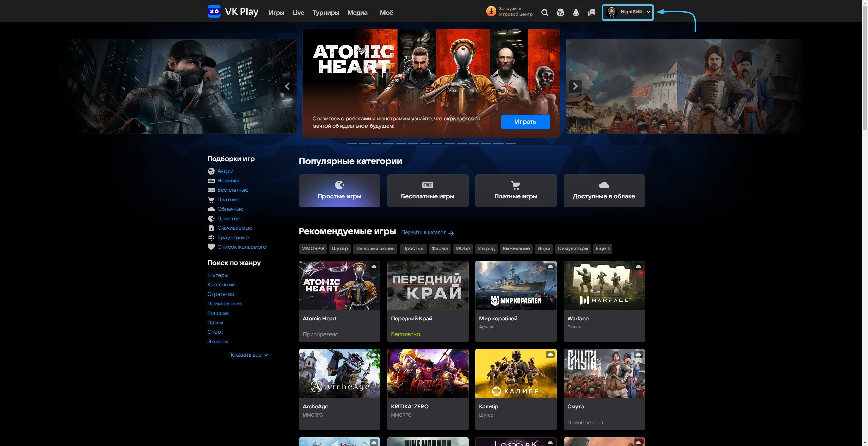
Task: Select the last carousel indicator dash
Action: click(510, 143)
